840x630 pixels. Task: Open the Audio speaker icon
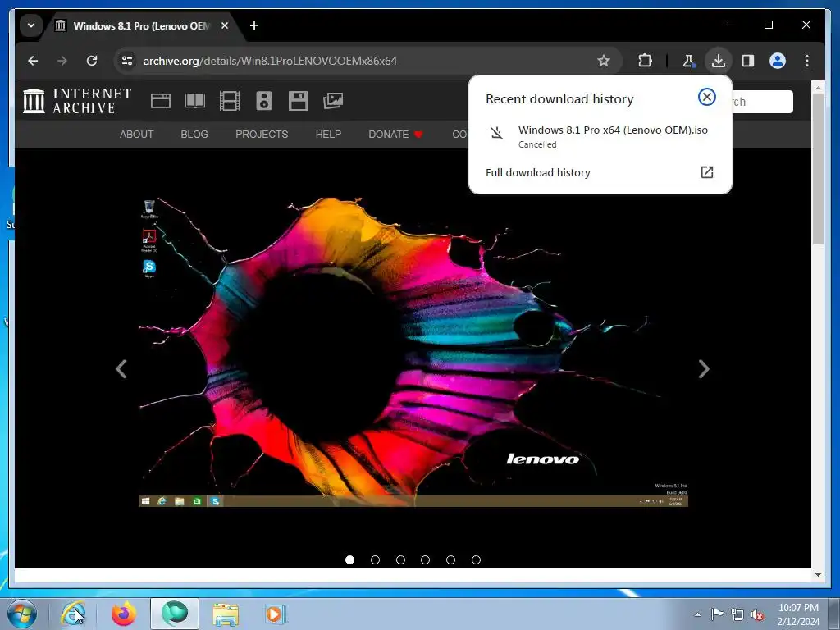[264, 101]
